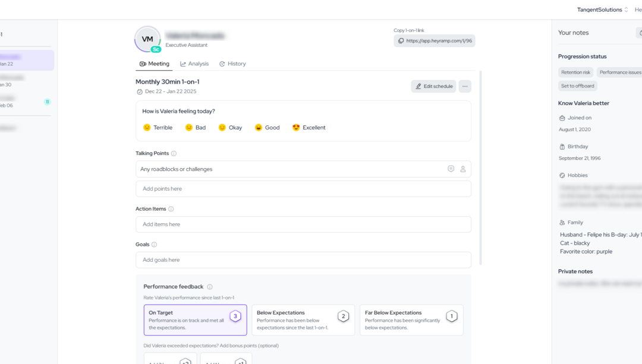Click the Goals info icon
642x364 pixels.
tap(154, 245)
